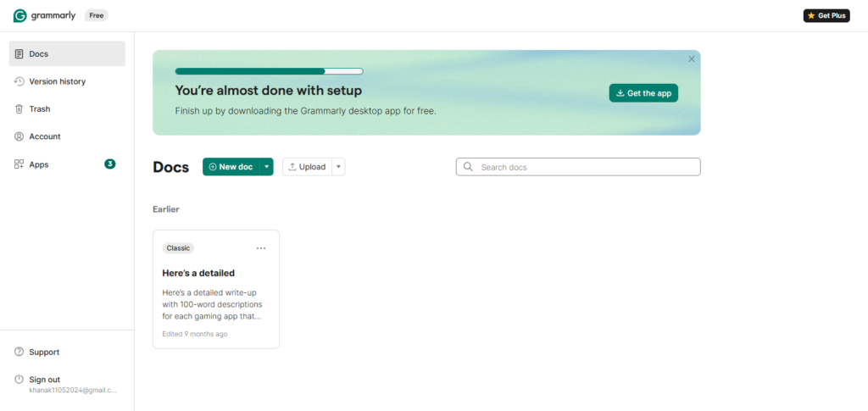
Task: Click the document preview description text
Action: point(212,304)
